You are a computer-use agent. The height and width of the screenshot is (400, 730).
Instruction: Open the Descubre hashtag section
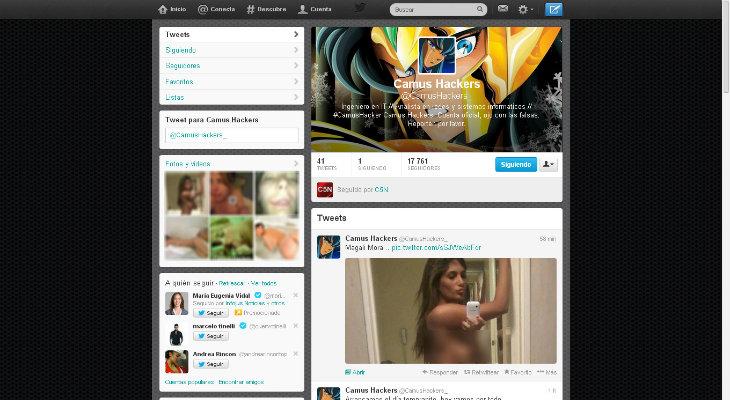coord(266,9)
